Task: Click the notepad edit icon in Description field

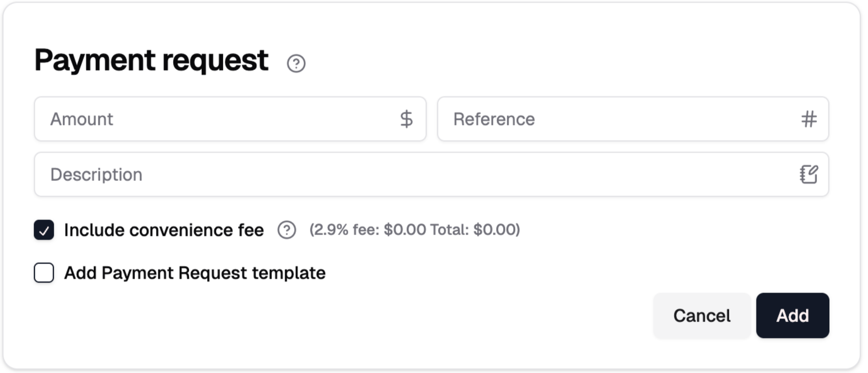Action: tap(809, 174)
